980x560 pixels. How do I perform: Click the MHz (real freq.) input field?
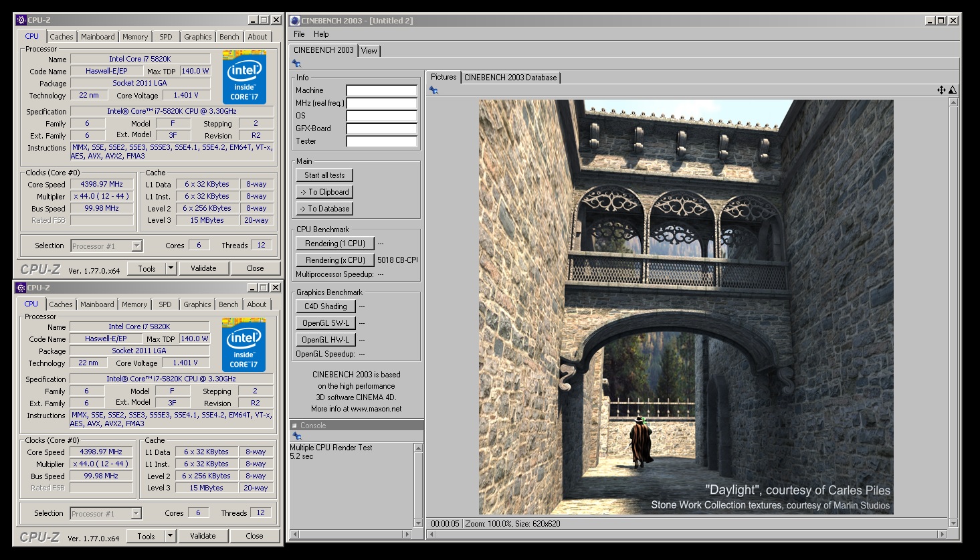(381, 103)
